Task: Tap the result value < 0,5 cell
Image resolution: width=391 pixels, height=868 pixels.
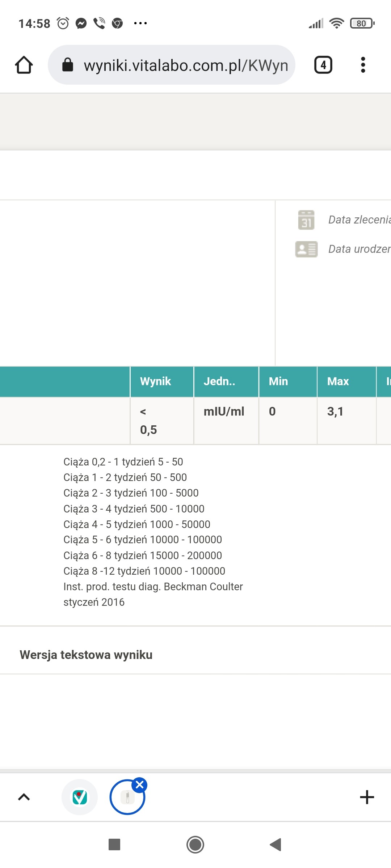Action: pyautogui.click(x=149, y=421)
